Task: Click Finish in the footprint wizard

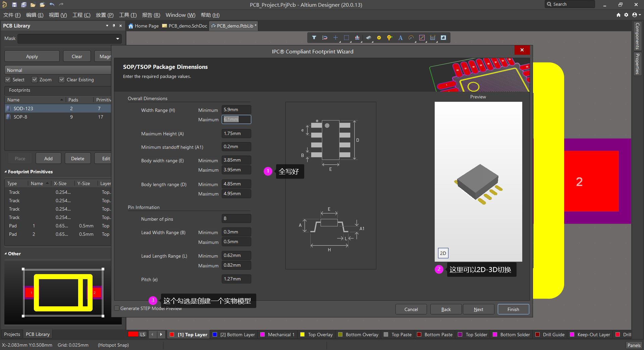Action: click(x=513, y=309)
